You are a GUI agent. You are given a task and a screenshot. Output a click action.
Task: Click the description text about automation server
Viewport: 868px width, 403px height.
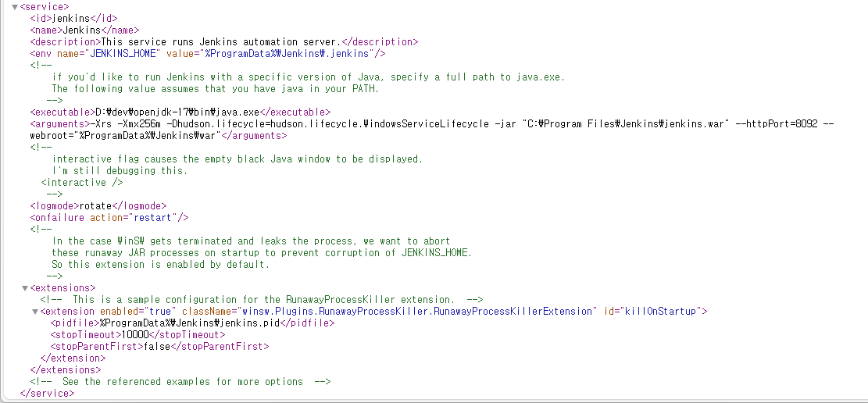(x=221, y=42)
